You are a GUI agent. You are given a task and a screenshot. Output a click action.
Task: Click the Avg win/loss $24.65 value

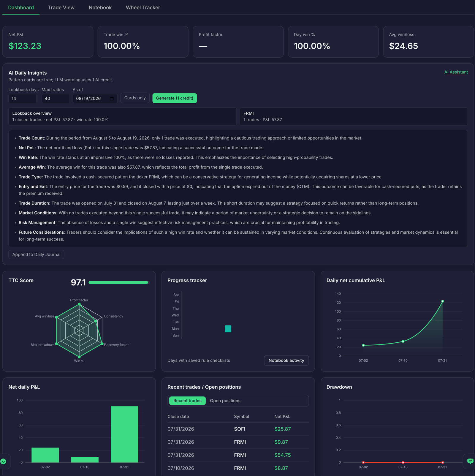pyautogui.click(x=403, y=46)
